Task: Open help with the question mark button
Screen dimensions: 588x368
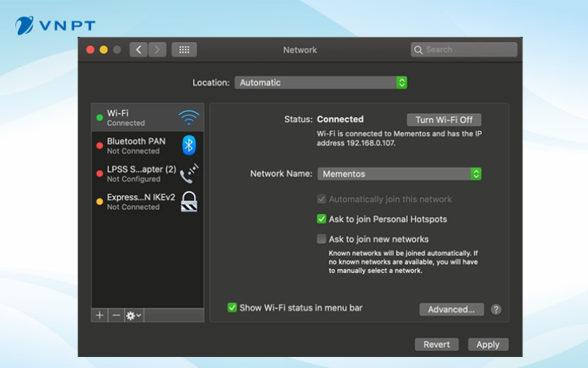Action: click(495, 309)
